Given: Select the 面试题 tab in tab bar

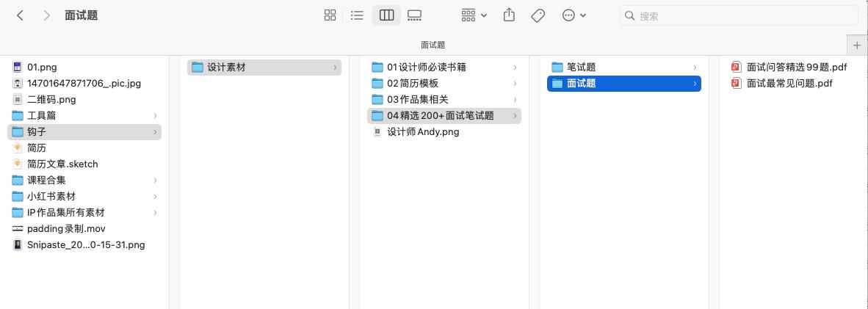Looking at the screenshot, I should pyautogui.click(x=433, y=45).
